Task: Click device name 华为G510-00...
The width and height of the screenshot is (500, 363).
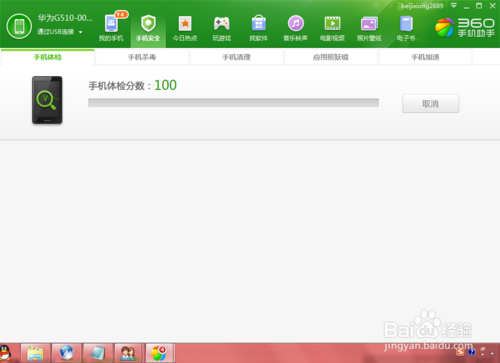Action: click(x=65, y=18)
